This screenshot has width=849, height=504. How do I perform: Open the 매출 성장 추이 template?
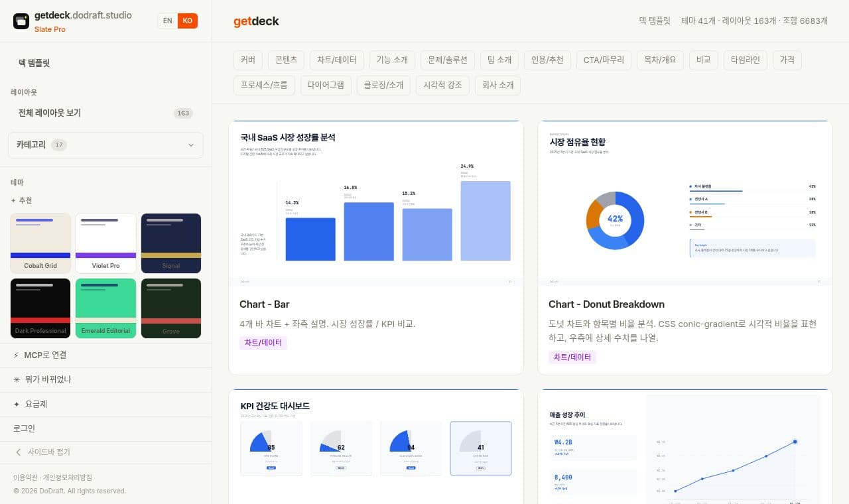(685, 446)
